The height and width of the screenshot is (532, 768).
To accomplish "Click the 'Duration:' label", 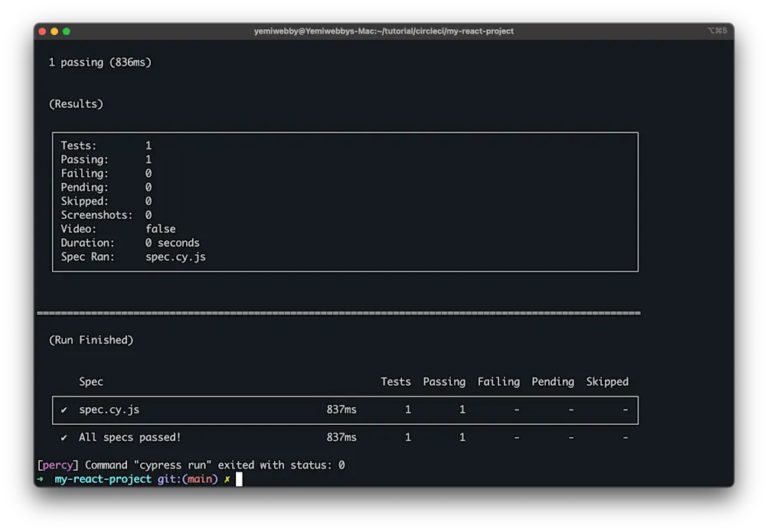I will coord(87,243).
